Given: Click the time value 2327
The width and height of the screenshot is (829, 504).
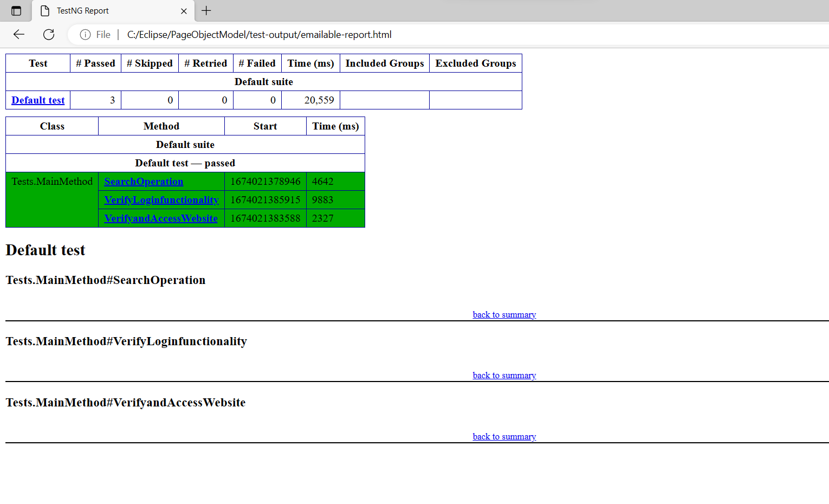Looking at the screenshot, I should point(322,218).
